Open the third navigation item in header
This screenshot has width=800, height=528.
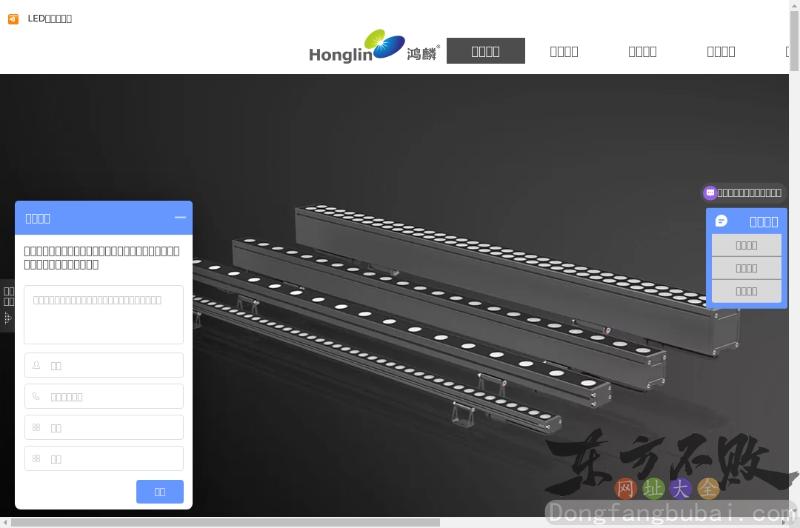(642, 51)
